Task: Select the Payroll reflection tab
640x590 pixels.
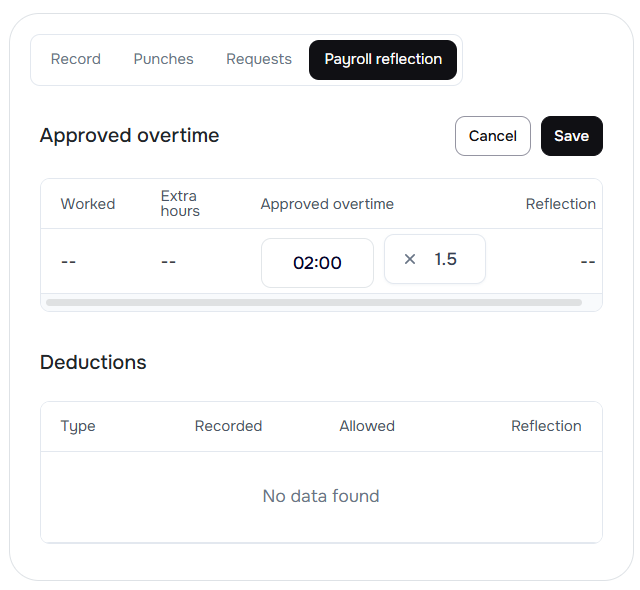Action: pyautogui.click(x=383, y=59)
